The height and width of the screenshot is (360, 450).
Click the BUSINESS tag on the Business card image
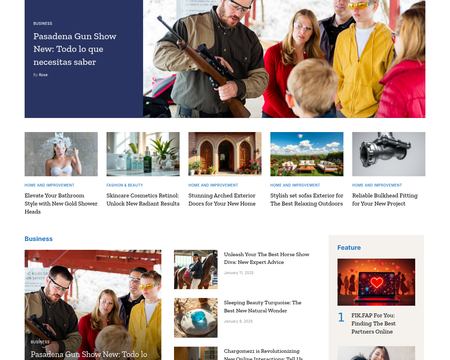[40, 342]
